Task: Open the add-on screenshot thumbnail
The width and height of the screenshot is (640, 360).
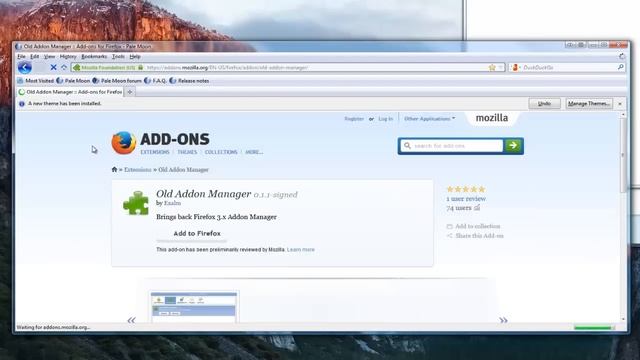Action: click(193, 307)
